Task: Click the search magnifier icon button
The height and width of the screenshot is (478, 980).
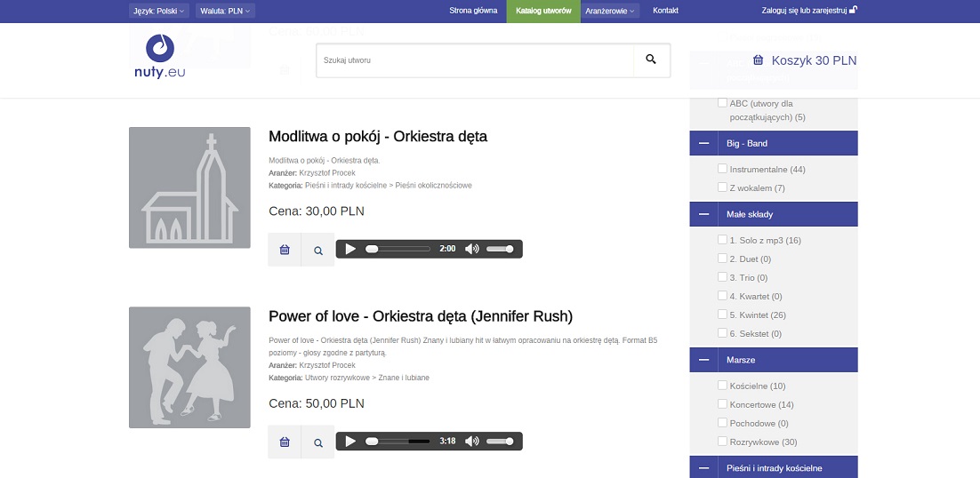Action: click(651, 60)
